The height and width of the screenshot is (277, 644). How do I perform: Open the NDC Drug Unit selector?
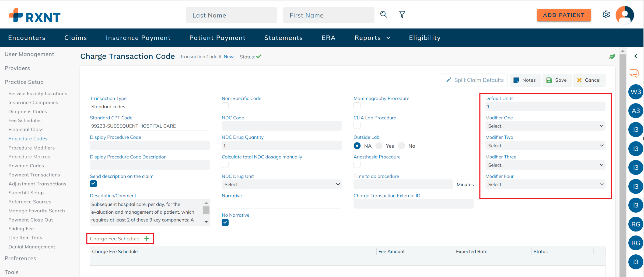coord(281,184)
